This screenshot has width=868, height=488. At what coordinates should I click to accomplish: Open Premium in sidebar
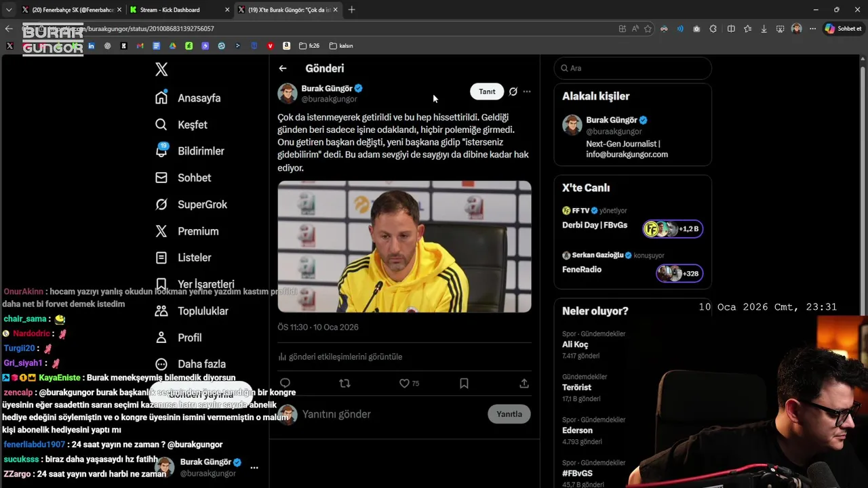pyautogui.click(x=186, y=231)
